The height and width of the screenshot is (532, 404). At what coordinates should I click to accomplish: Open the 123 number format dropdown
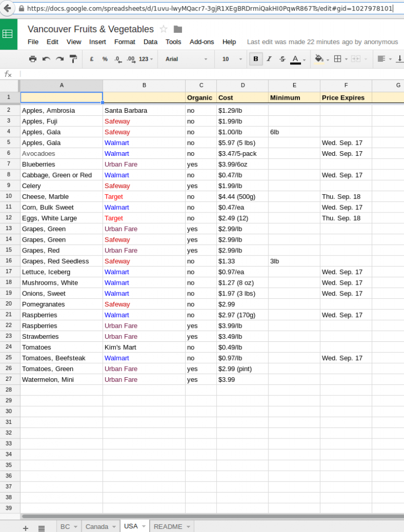coord(146,59)
